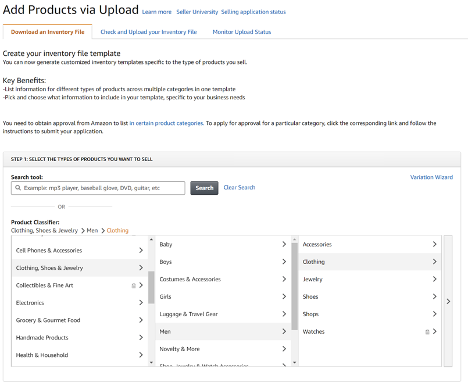The height and width of the screenshot is (386, 468).
Task: Select Luggage & Travel Gear
Action: click(223, 314)
